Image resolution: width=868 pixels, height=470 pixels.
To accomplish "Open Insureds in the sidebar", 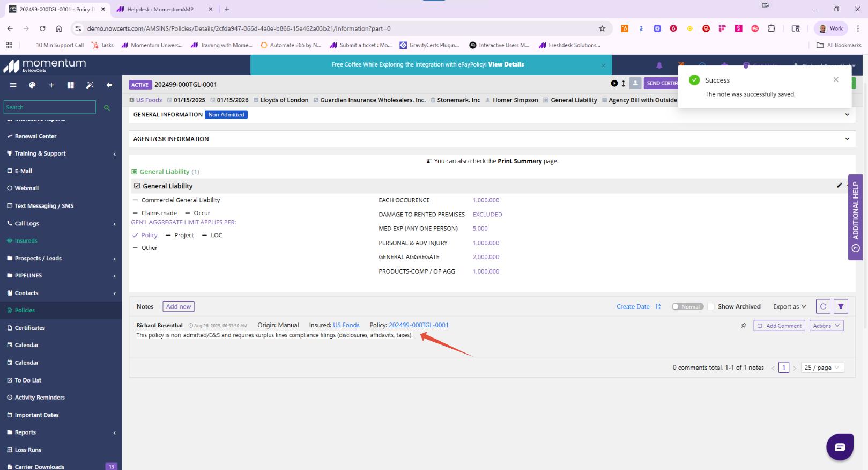I will tap(26, 240).
